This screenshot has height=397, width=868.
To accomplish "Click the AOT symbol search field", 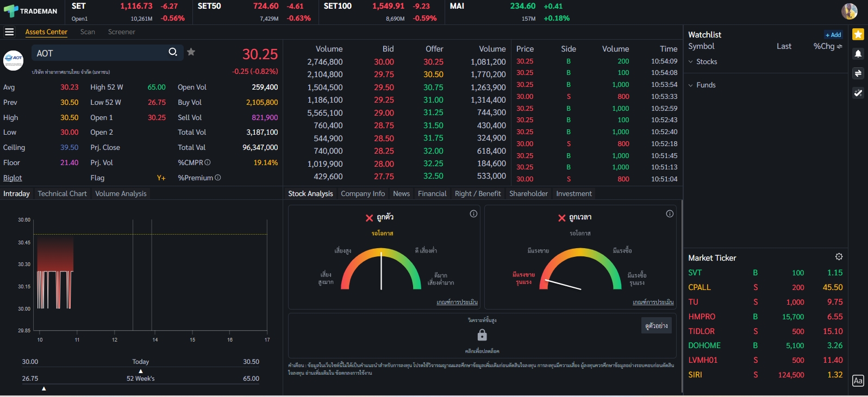I will [101, 53].
